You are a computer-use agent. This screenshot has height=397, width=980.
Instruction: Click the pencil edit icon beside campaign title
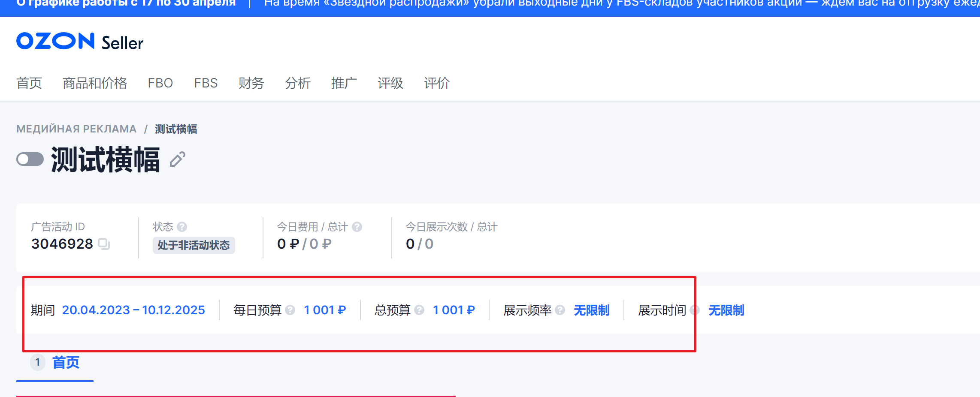tap(177, 159)
